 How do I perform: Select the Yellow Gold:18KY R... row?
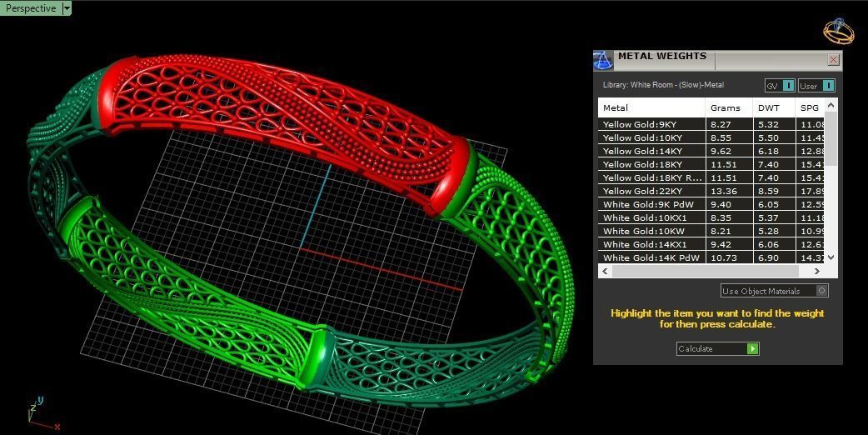711,177
